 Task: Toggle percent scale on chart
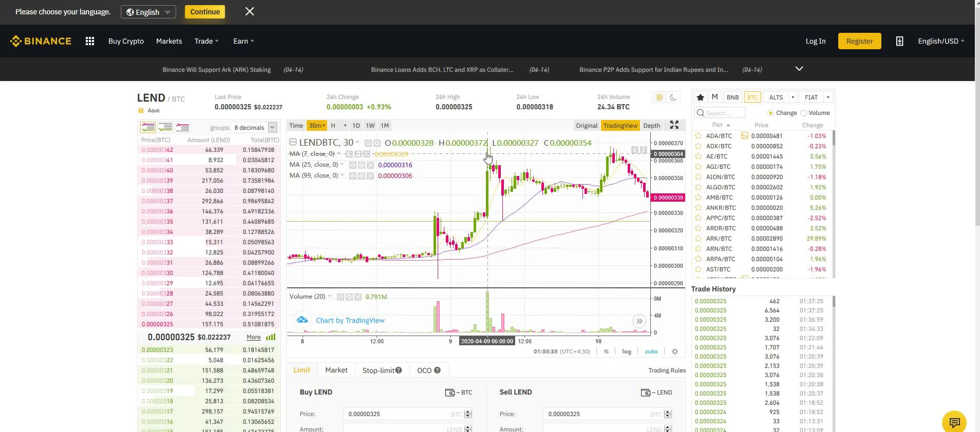click(x=606, y=351)
